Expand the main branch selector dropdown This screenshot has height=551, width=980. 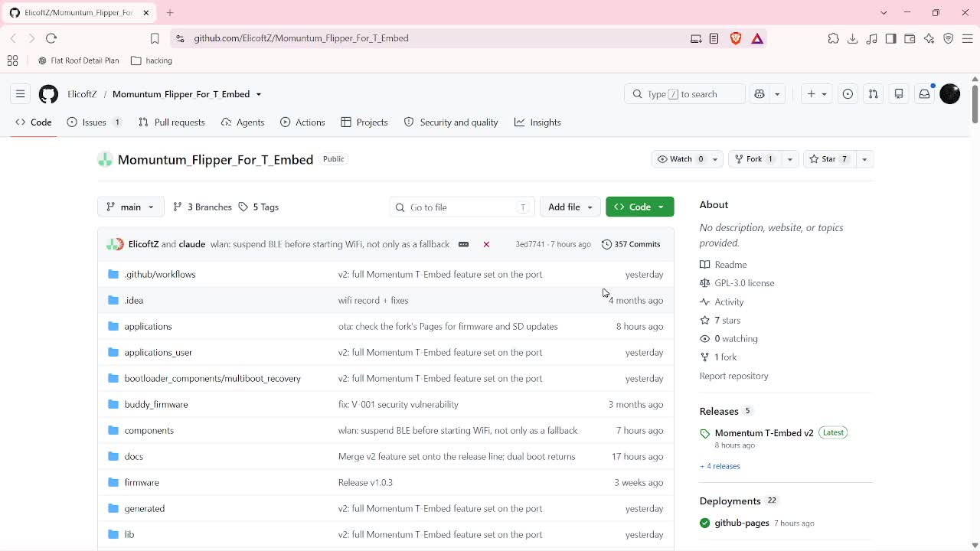131,207
